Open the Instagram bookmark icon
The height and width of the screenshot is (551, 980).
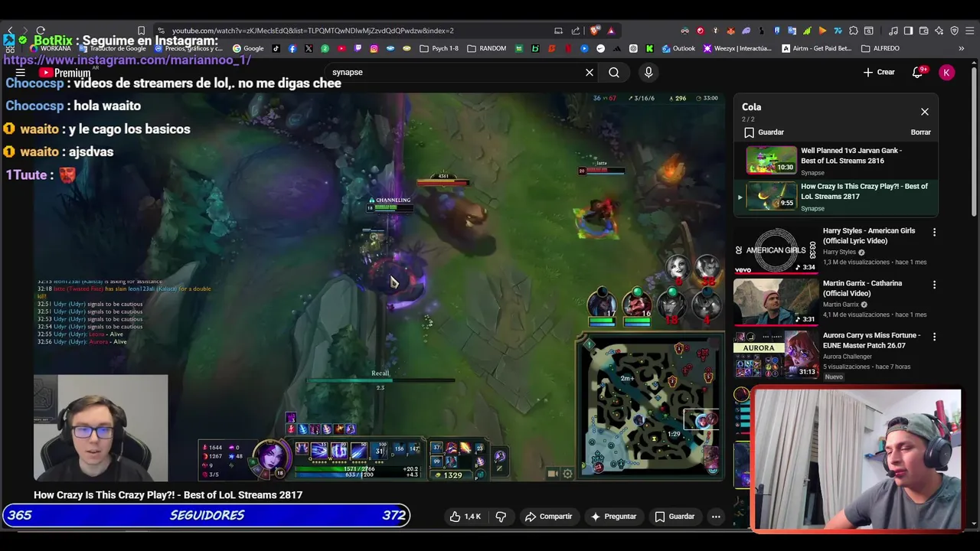pos(374,48)
